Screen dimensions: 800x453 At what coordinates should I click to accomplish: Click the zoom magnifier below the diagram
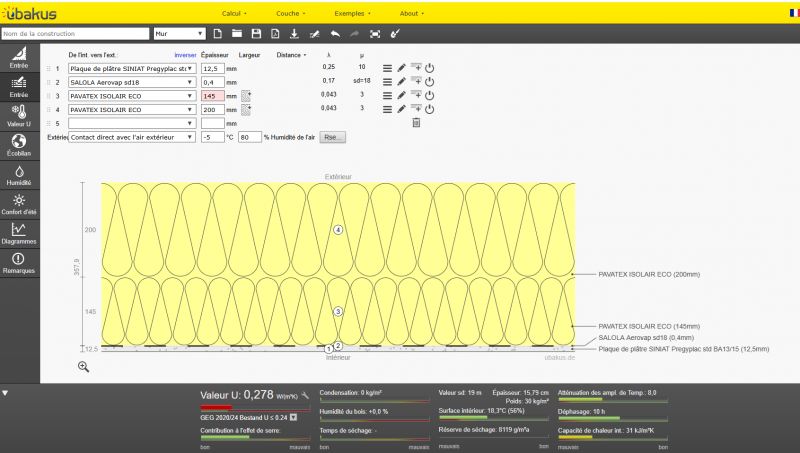[83, 366]
